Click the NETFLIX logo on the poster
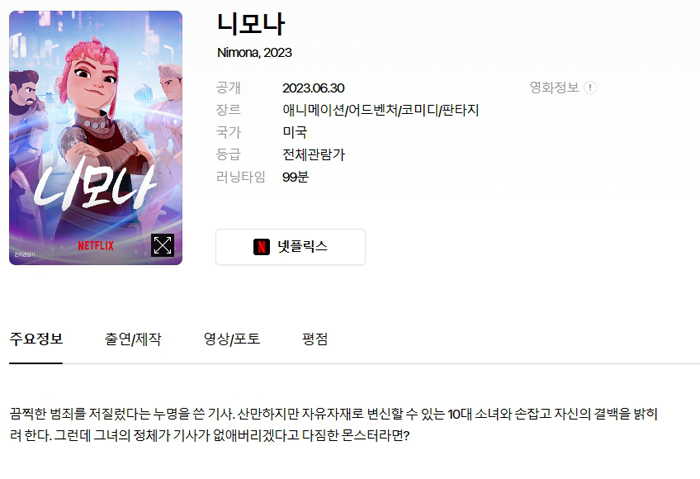Viewport: 700px width, 479px height. (96, 246)
